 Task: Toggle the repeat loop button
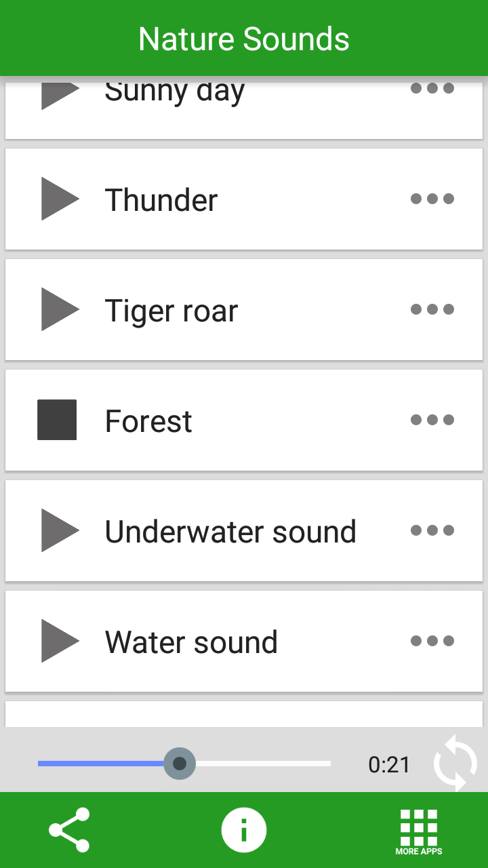[x=455, y=764]
